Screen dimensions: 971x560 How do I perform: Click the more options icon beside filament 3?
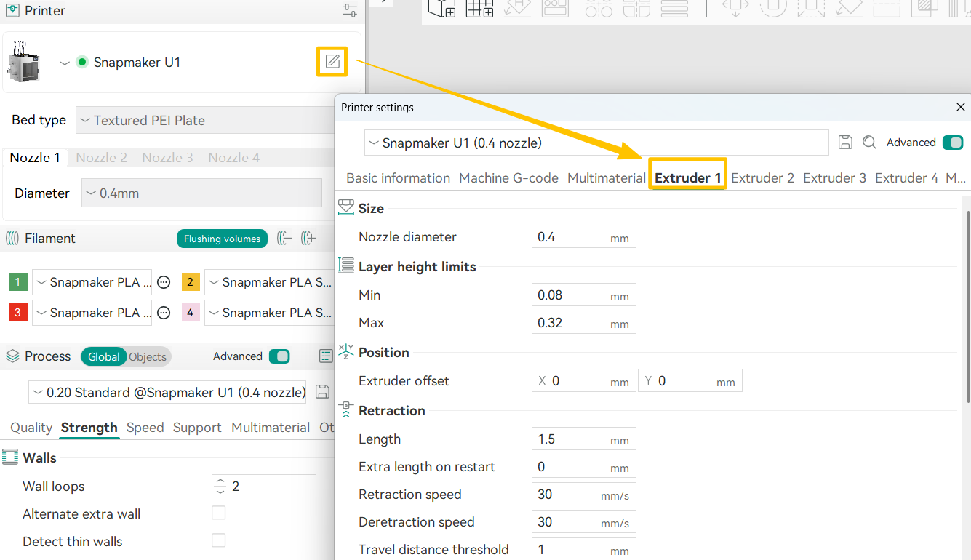(x=164, y=313)
